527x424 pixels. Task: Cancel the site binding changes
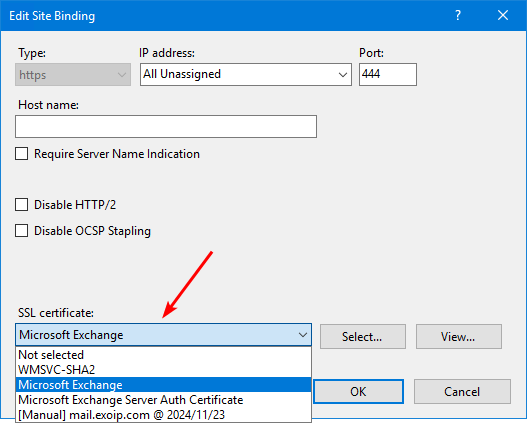(x=462, y=392)
